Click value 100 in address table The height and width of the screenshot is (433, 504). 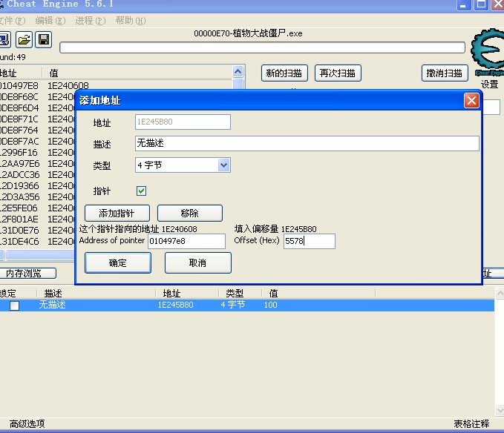[x=271, y=305]
